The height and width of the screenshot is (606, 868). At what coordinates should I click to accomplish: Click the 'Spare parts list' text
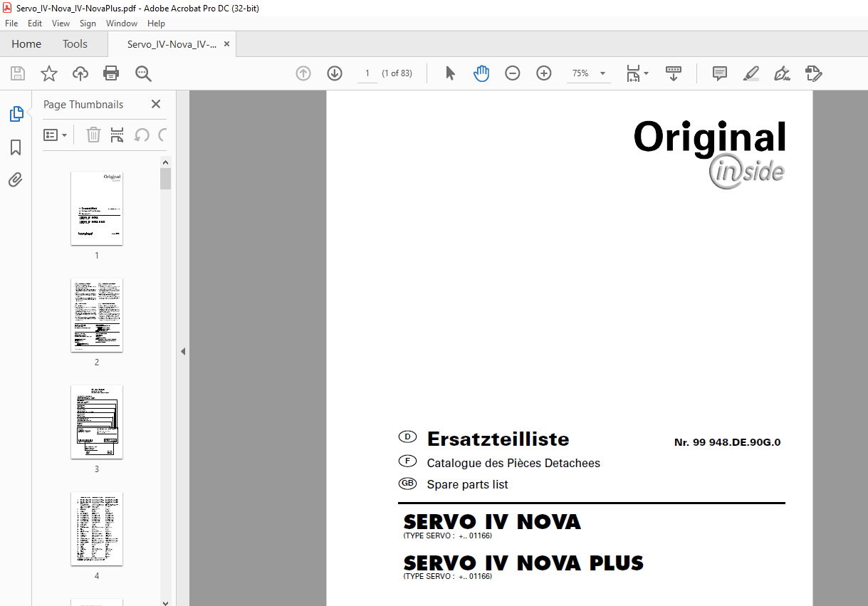point(467,485)
